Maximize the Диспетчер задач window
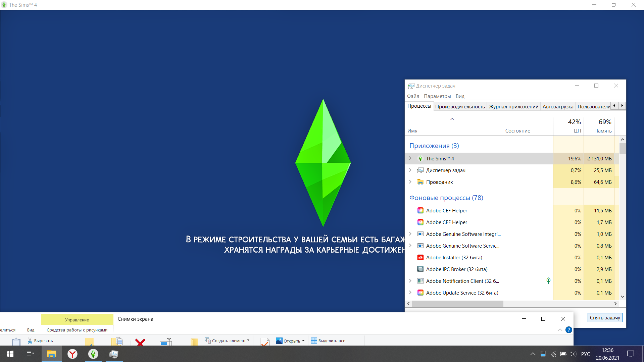This screenshot has height=362, width=644. (x=596, y=86)
